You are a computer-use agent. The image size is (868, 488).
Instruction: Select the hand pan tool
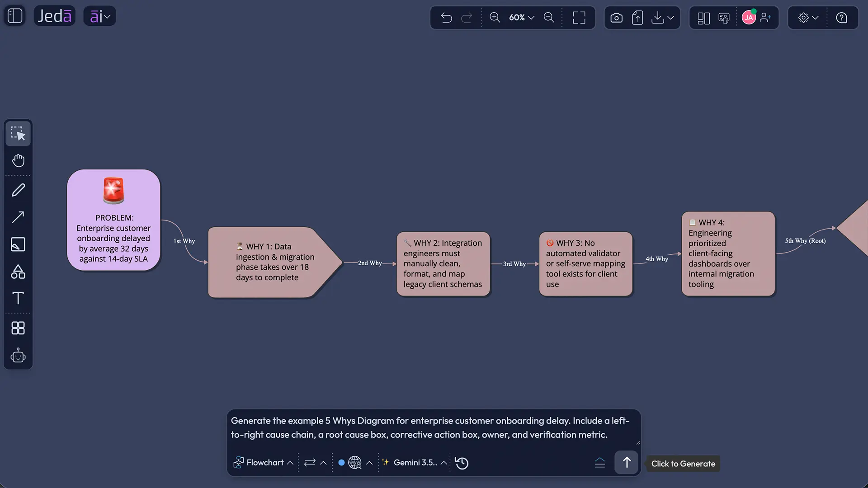(x=18, y=161)
